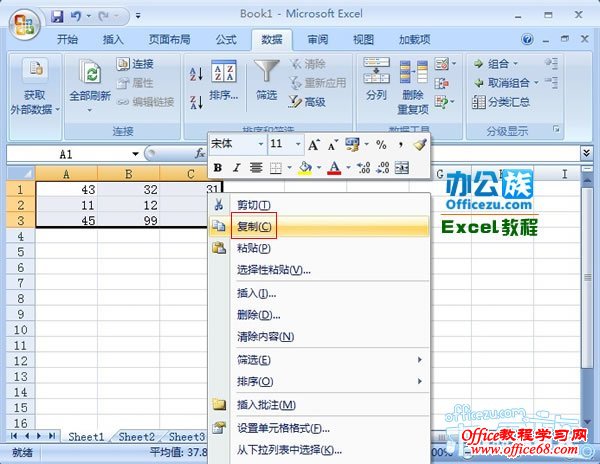Open the font size dropdown 11

pyautogui.click(x=298, y=144)
